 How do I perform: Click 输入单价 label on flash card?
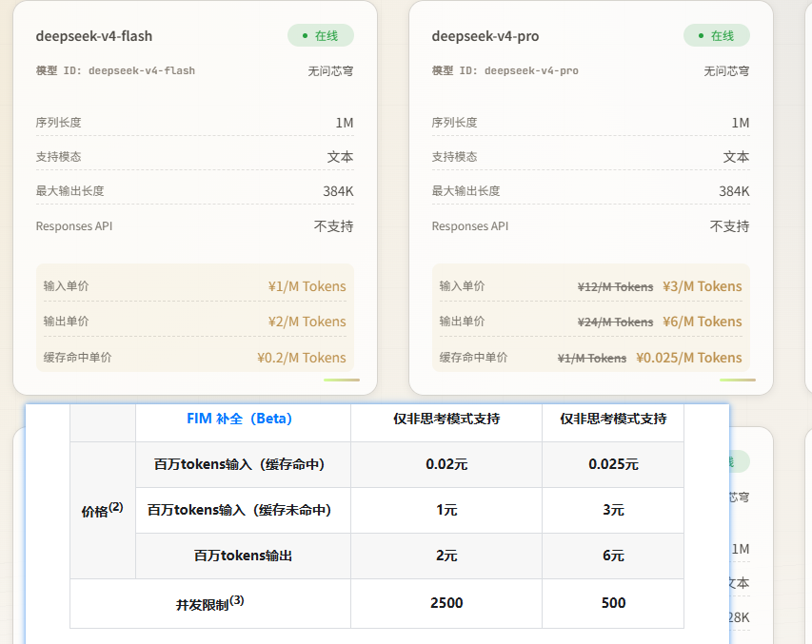[66, 285]
